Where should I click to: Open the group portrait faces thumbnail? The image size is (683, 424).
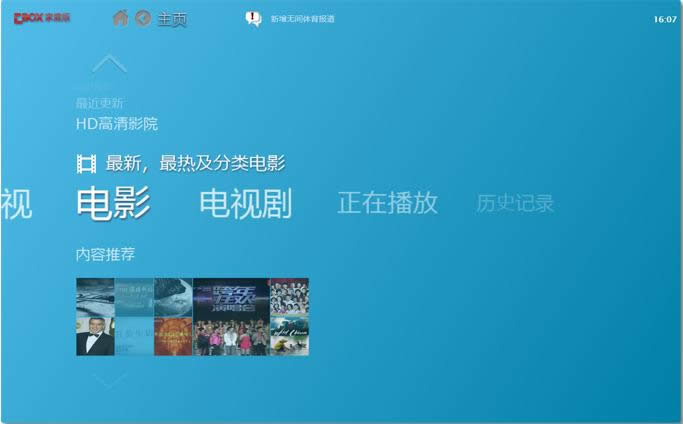pos(290,298)
